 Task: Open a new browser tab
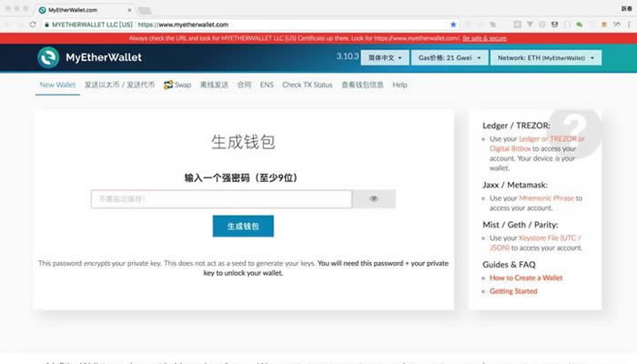tap(145, 11)
